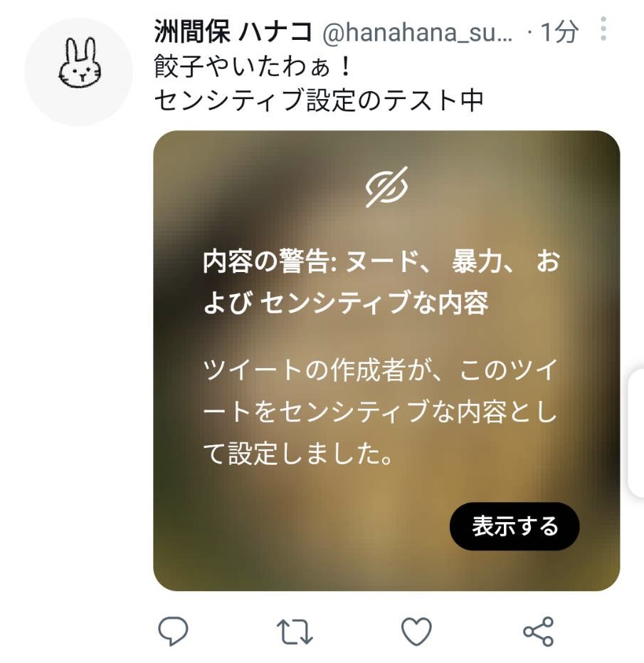644x663 pixels.
Task: Click the センシティブ設定のテスト中 text line
Action: (x=319, y=100)
